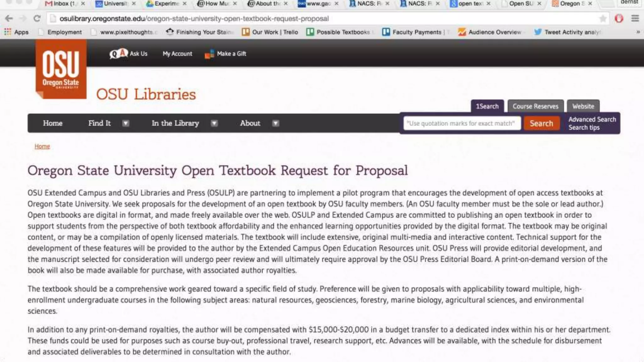Viewport: 644px width, 362px height.
Task: Follow the Home breadcrumb link
Action: click(x=42, y=146)
